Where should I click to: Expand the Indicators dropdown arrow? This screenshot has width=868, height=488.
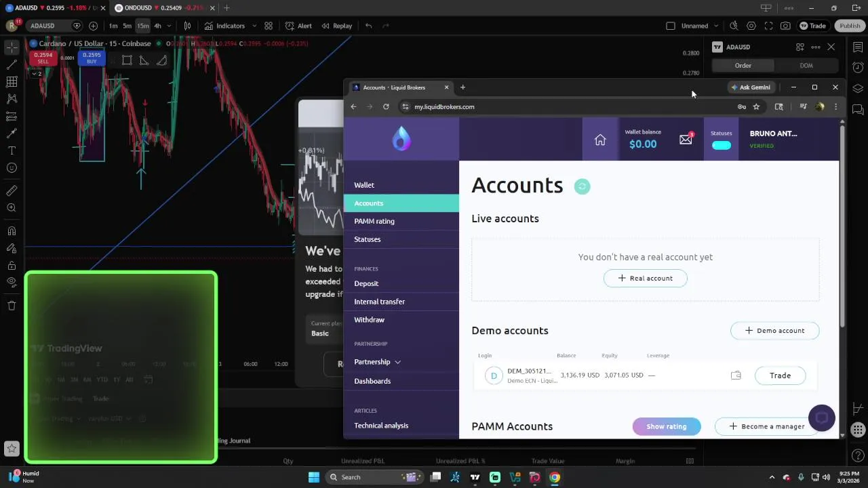(254, 26)
